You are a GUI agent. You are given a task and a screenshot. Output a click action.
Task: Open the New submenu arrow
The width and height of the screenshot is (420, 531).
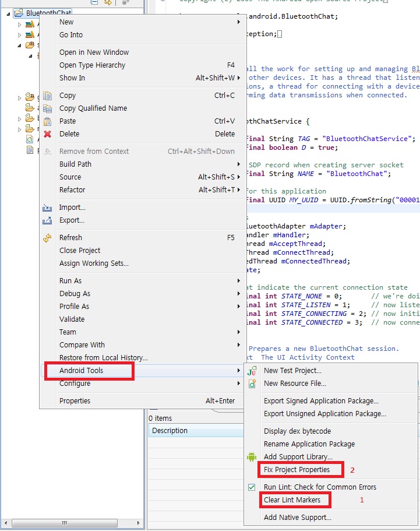click(x=239, y=22)
